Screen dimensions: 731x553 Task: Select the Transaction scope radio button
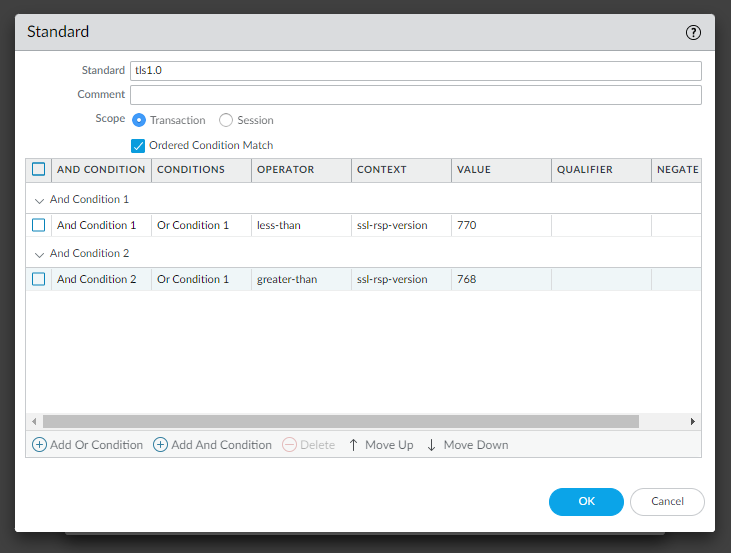pyautogui.click(x=139, y=120)
